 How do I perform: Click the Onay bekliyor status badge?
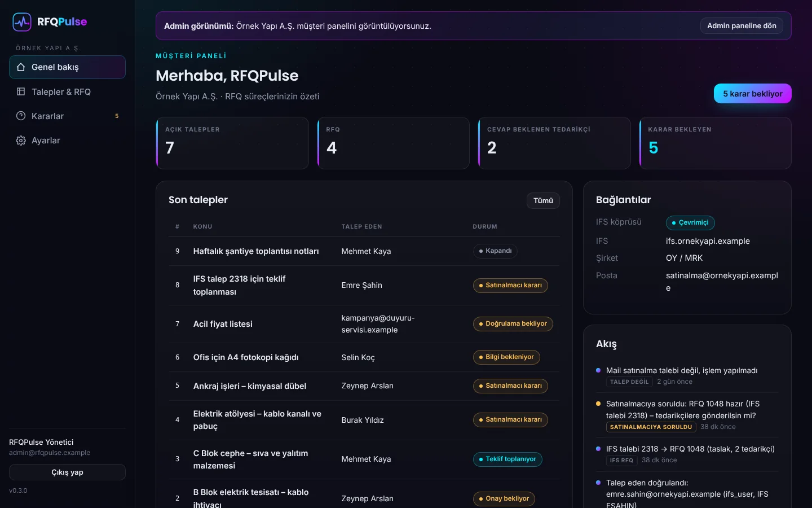[504, 499]
